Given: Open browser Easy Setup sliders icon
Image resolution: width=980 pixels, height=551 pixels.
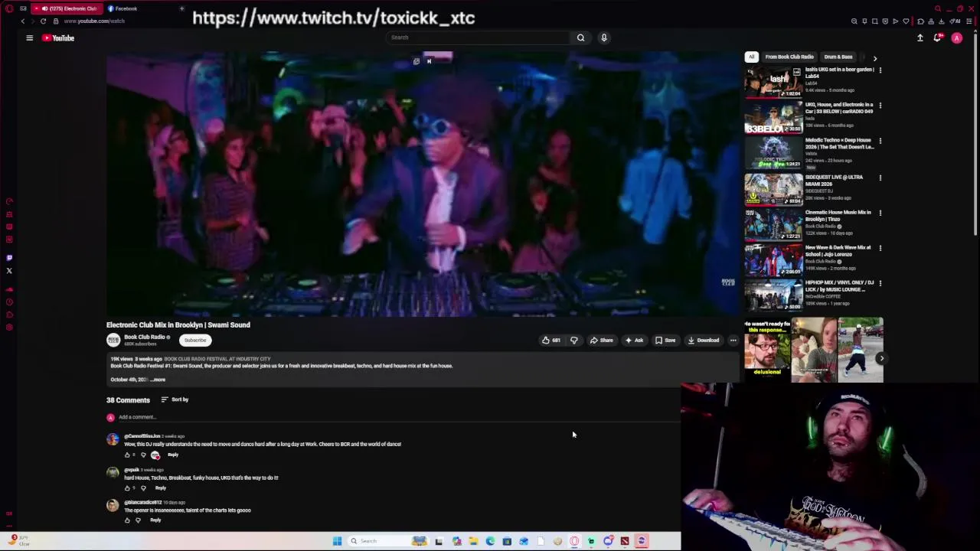Looking at the screenshot, I should pos(969,21).
